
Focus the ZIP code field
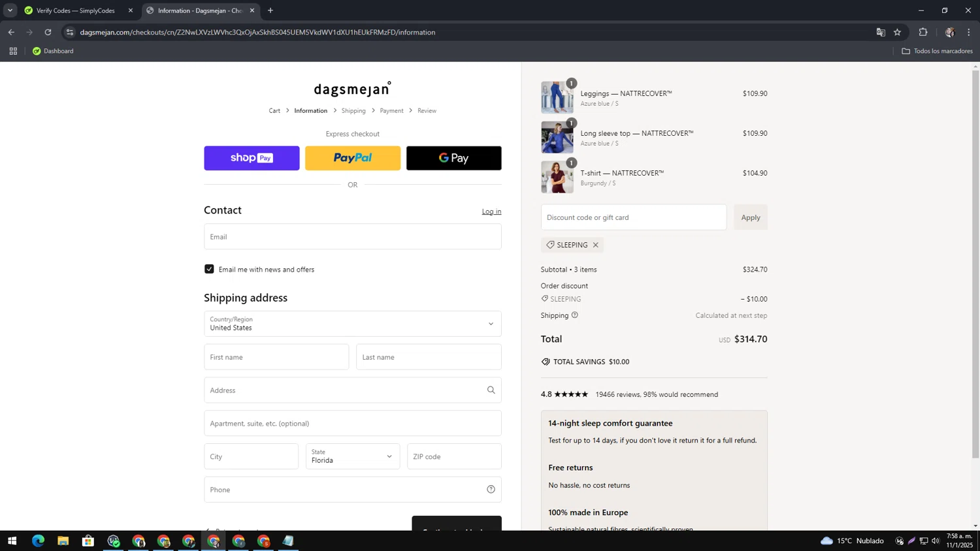coord(454,456)
